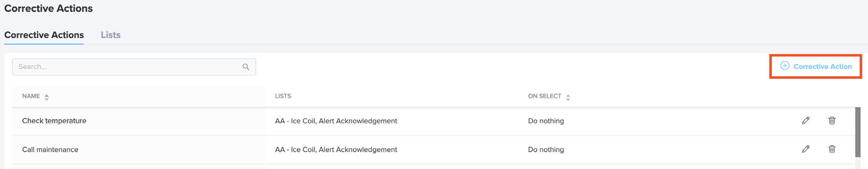
Task: Click the sort arrows beside NAME
Action: tap(47, 97)
